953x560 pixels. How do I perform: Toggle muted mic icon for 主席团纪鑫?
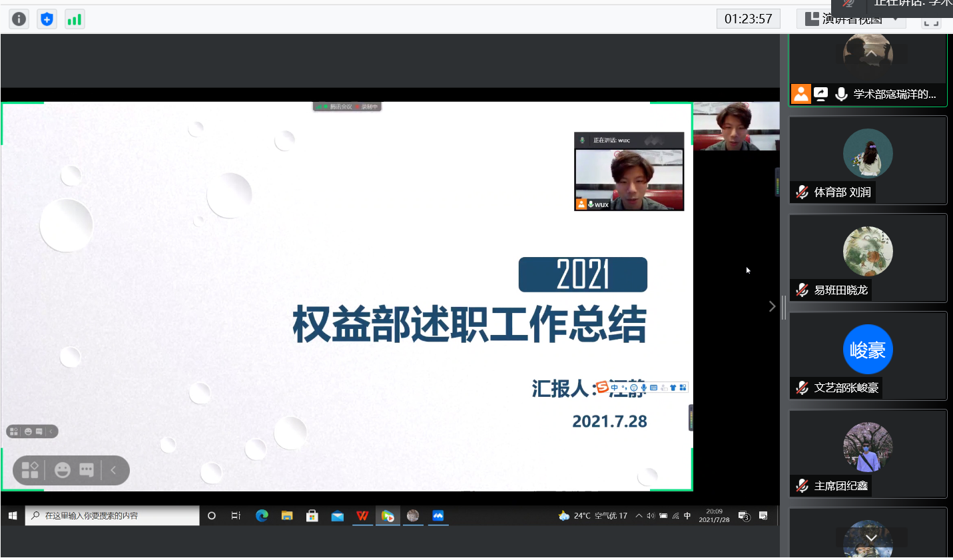802,486
